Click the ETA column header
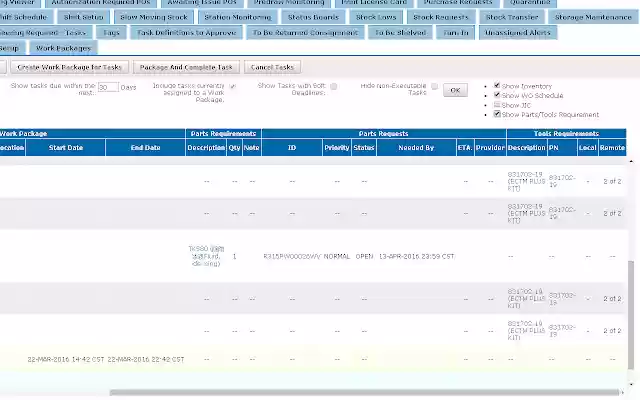 465,148
